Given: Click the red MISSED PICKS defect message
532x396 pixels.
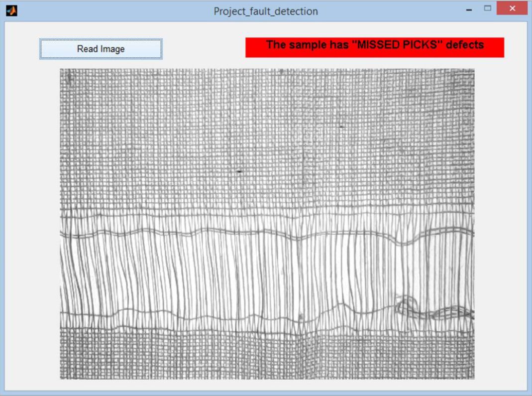Looking at the screenshot, I should tap(375, 47).
